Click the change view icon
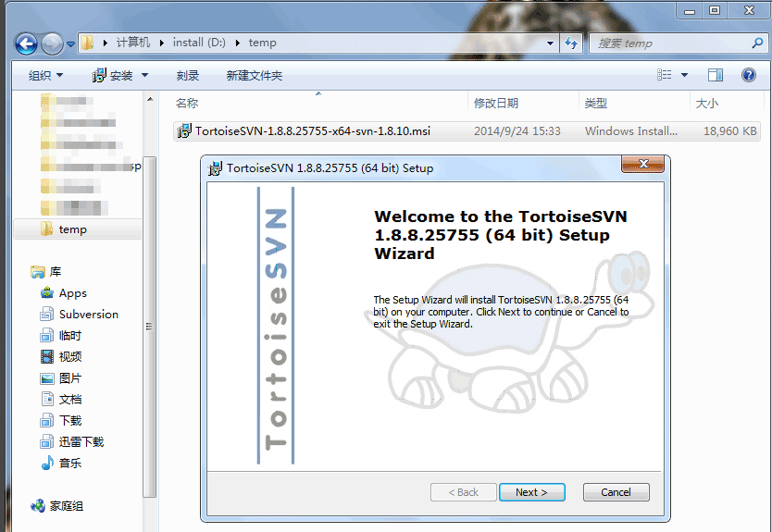Image resolution: width=772 pixels, height=532 pixels. (x=665, y=75)
